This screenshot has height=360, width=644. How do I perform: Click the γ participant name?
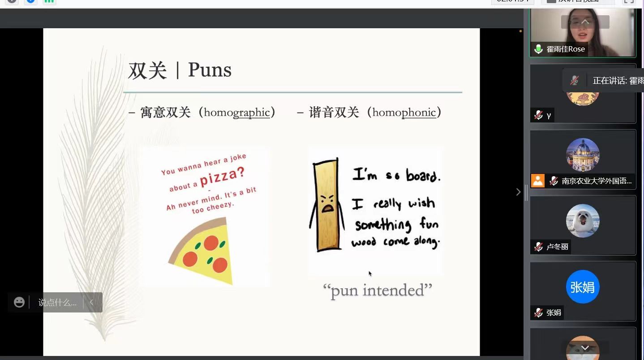549,116
